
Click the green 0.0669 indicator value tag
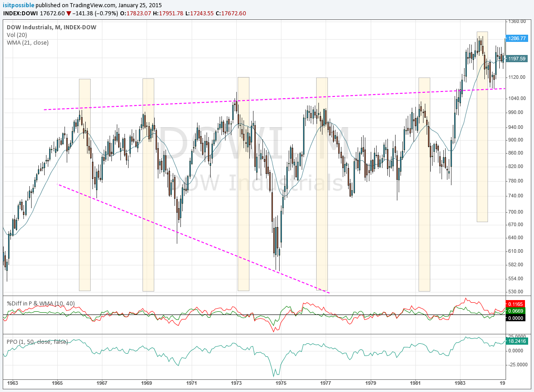click(515, 311)
